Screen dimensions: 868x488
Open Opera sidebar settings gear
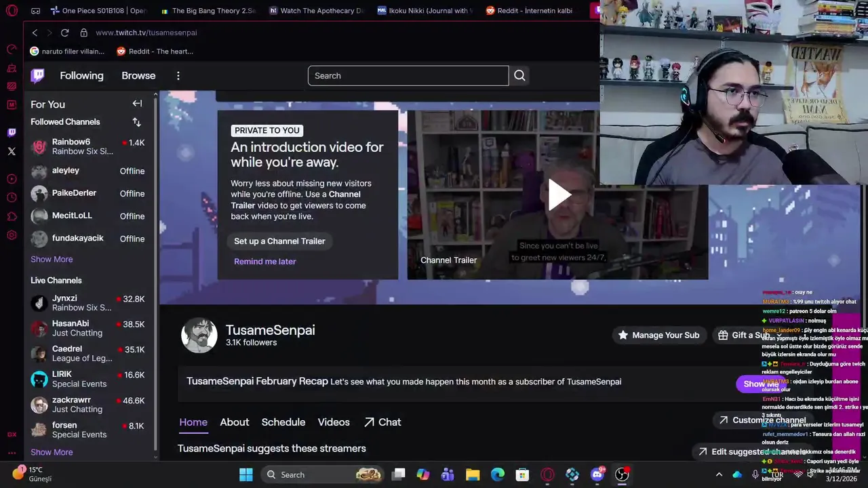pos(12,235)
